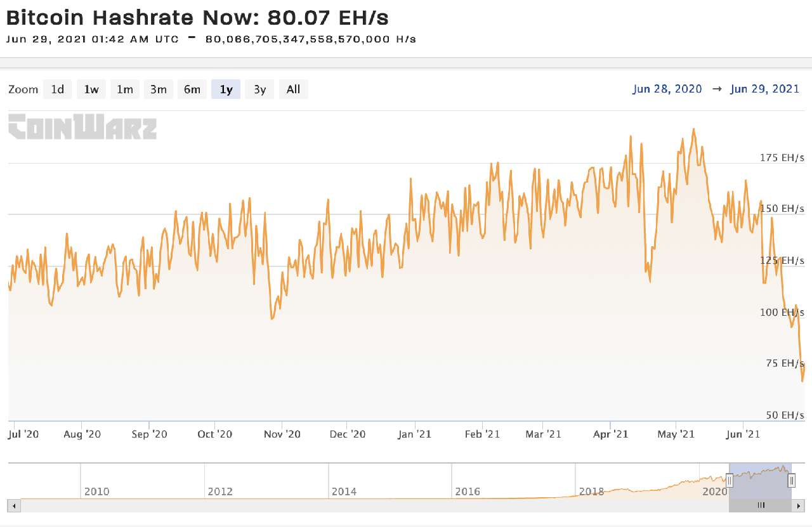Click the Aug '20 axis label
This screenshot has height=527, width=812.
pos(82,434)
